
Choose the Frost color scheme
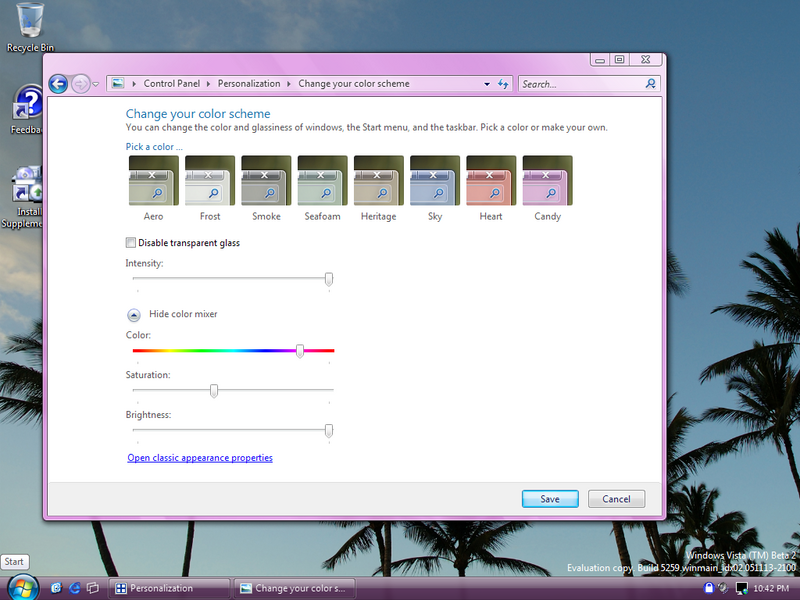point(210,189)
